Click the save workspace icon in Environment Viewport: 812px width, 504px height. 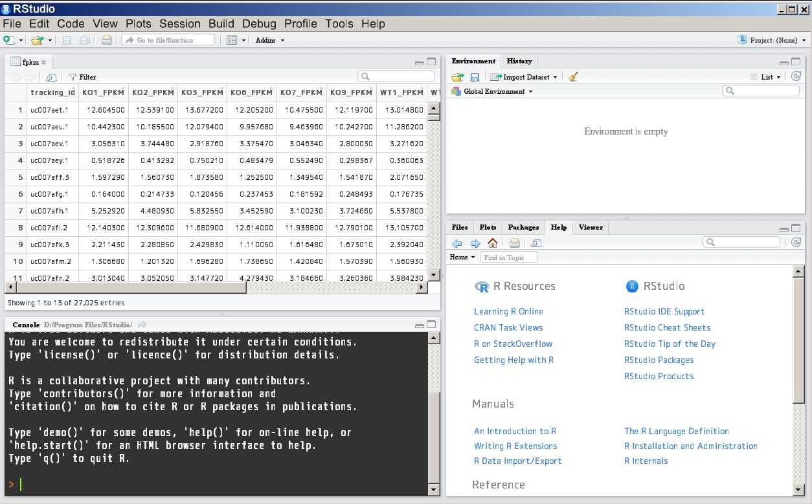(475, 77)
